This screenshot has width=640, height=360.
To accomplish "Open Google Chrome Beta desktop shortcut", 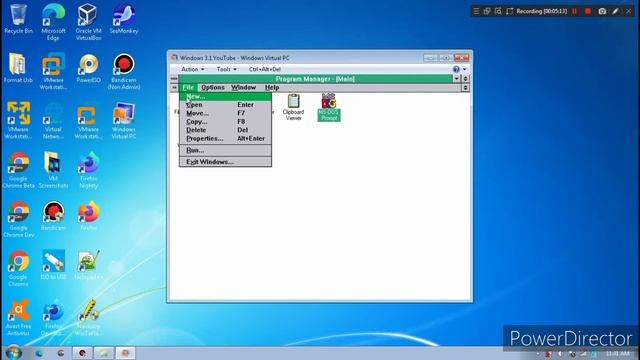I will (18, 170).
